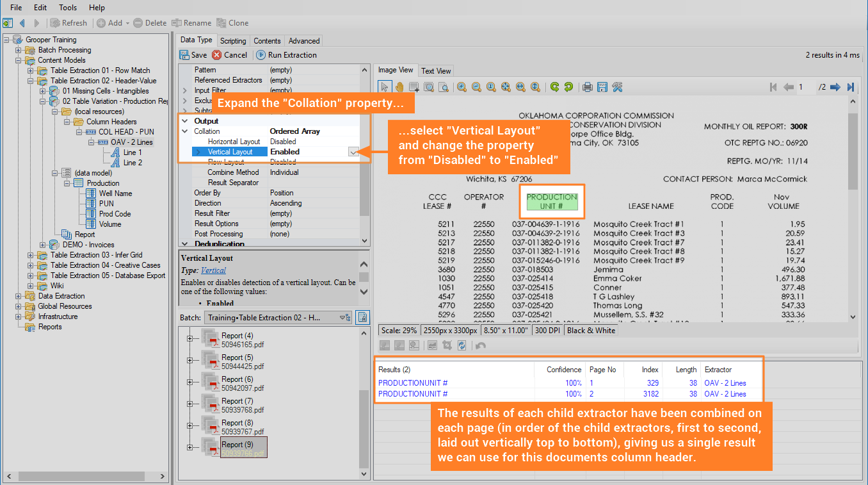Select the Pan hand tool
The image size is (868, 485).
coord(399,87)
